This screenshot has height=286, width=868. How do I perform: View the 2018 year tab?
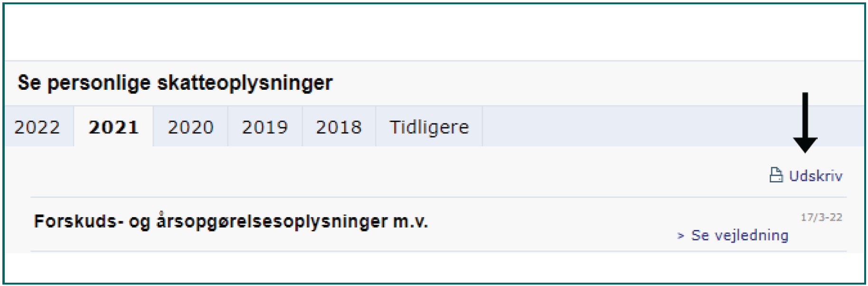[x=339, y=127]
